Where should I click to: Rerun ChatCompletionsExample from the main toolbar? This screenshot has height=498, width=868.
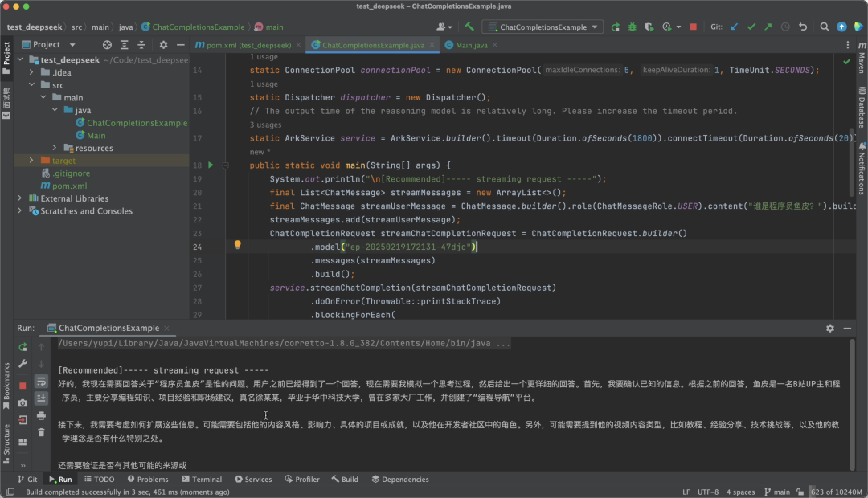(615, 27)
